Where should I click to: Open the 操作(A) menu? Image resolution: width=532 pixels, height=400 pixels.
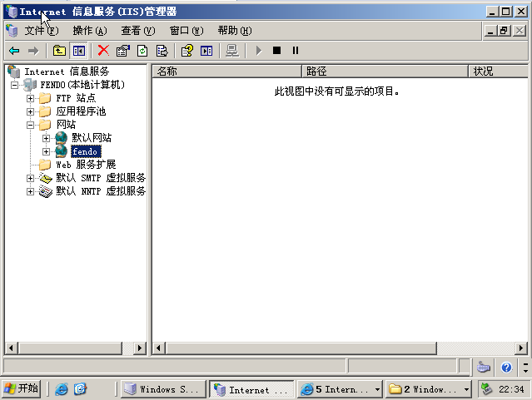pos(90,31)
